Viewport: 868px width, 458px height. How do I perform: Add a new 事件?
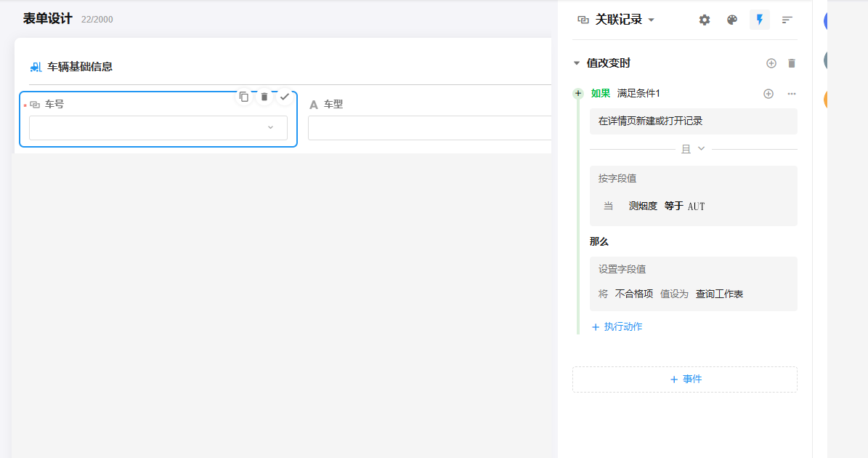pyautogui.click(x=685, y=379)
